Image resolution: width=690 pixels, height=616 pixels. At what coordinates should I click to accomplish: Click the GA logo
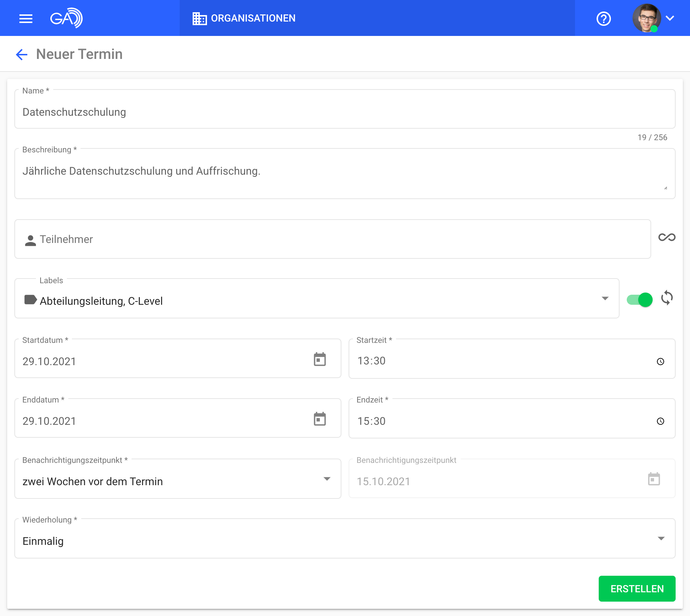click(x=66, y=18)
